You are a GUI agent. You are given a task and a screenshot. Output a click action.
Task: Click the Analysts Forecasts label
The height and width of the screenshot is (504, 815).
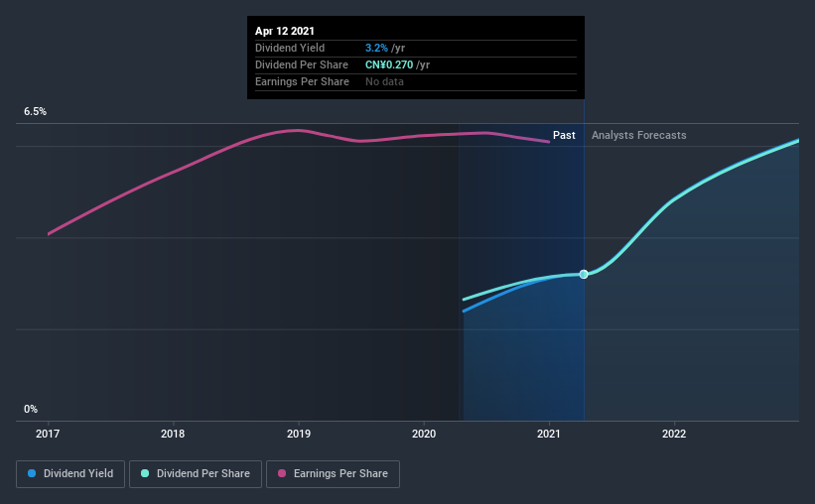[639, 135]
